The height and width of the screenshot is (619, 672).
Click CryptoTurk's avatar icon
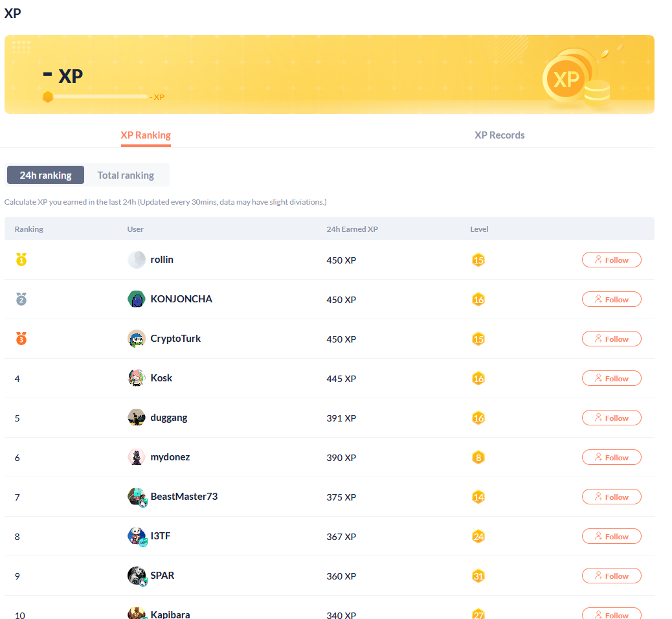click(137, 339)
